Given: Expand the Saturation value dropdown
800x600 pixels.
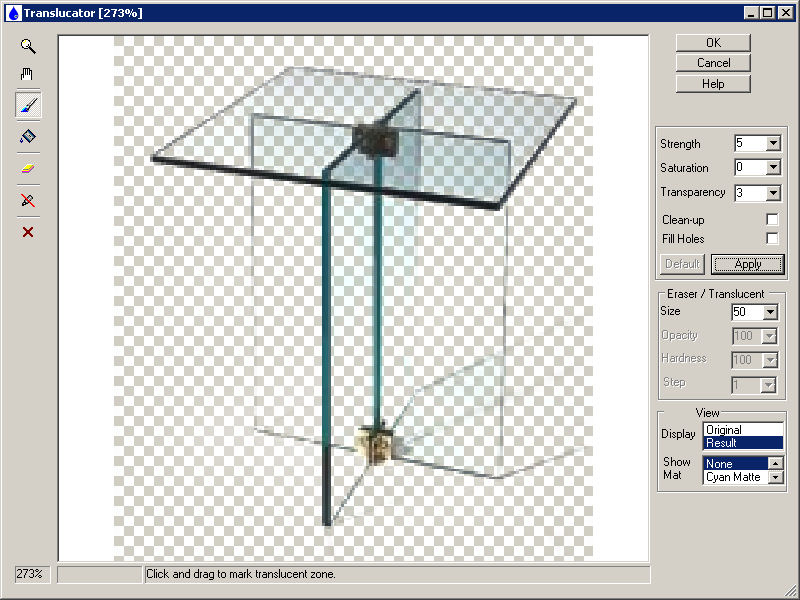Looking at the screenshot, I should [775, 167].
